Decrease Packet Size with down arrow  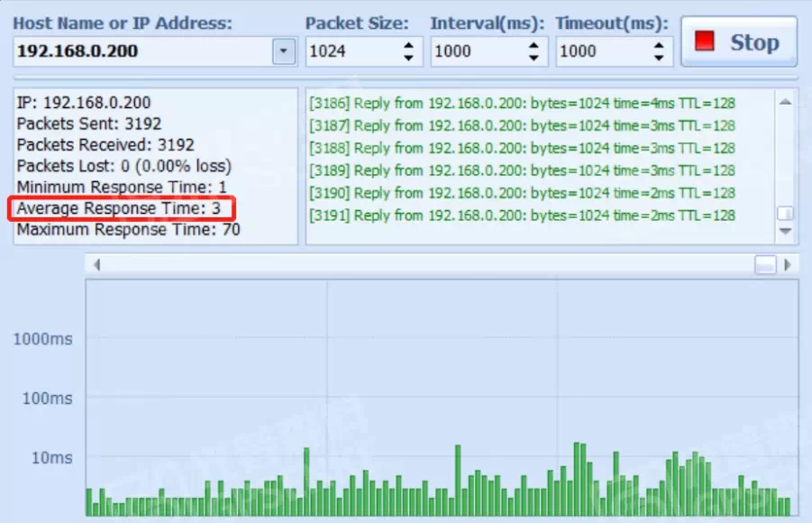click(409, 58)
